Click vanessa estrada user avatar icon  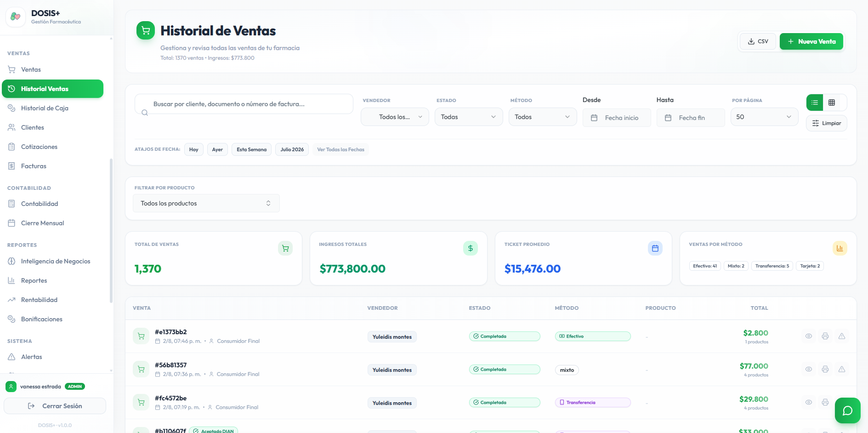[11, 387]
